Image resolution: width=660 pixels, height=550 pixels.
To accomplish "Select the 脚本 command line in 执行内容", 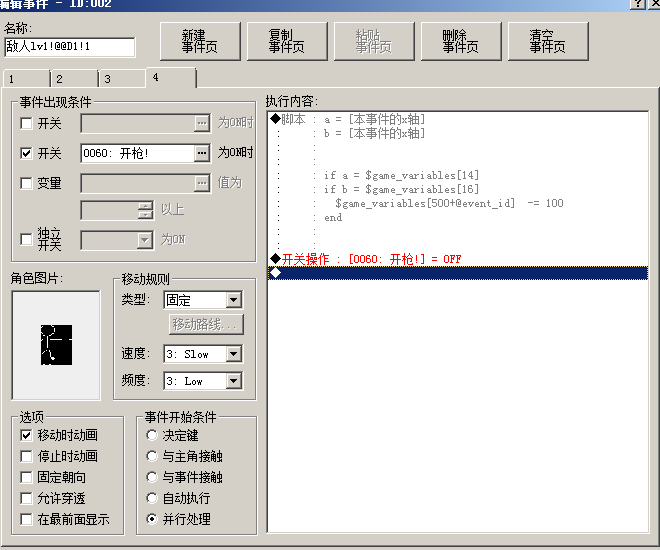I will coord(458,120).
